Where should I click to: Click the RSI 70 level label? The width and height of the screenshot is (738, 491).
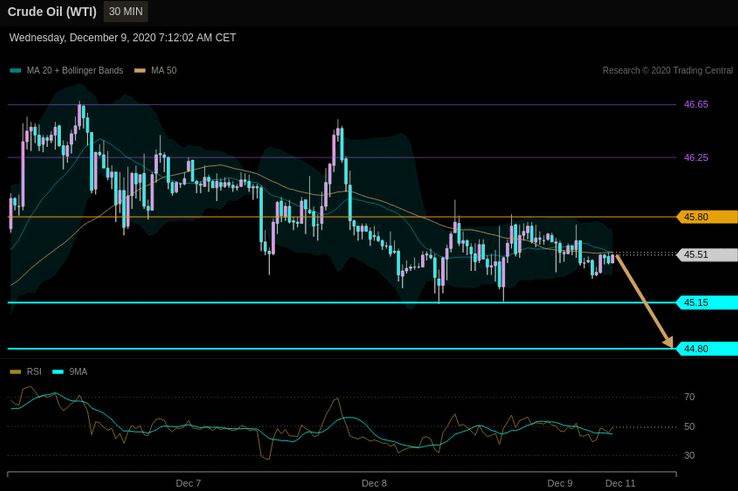[x=690, y=397]
